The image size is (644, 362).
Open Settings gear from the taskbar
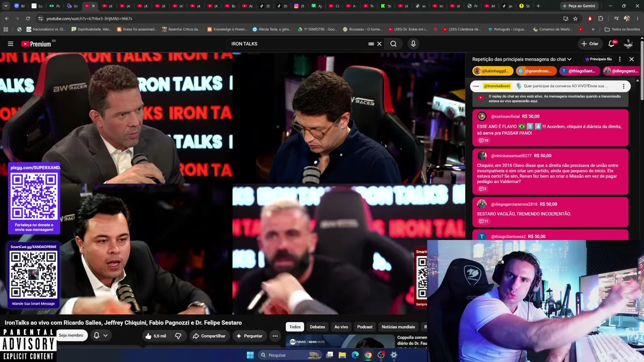[394, 355]
